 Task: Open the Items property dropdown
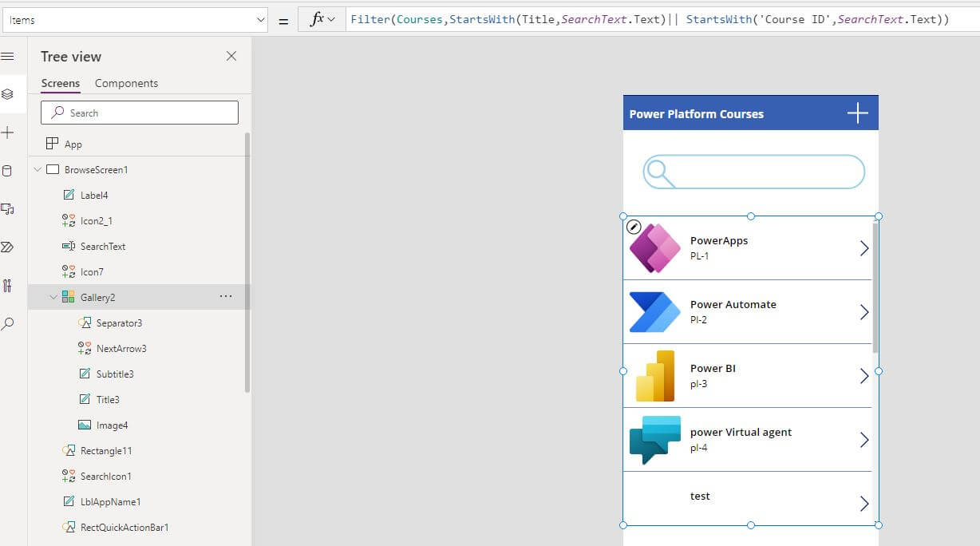[x=259, y=20]
